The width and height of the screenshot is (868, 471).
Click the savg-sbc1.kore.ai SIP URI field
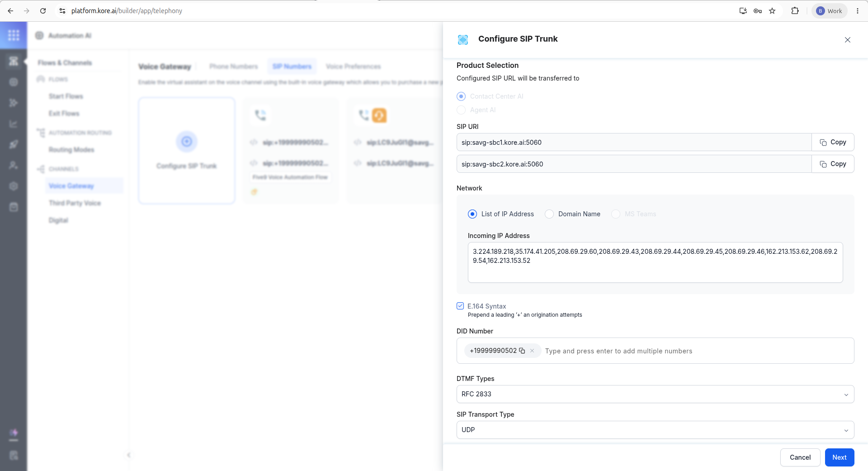(634, 142)
